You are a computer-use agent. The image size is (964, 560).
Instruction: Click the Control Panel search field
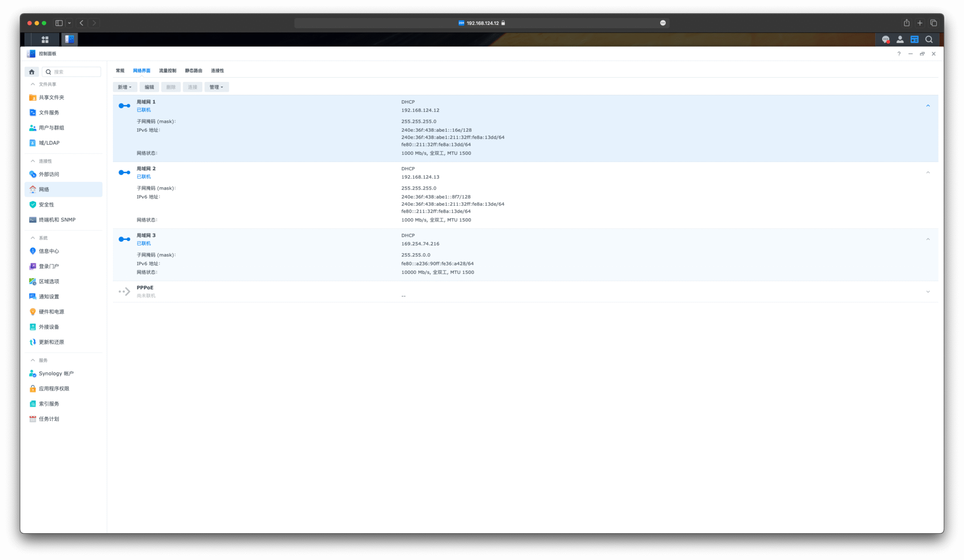(72, 72)
